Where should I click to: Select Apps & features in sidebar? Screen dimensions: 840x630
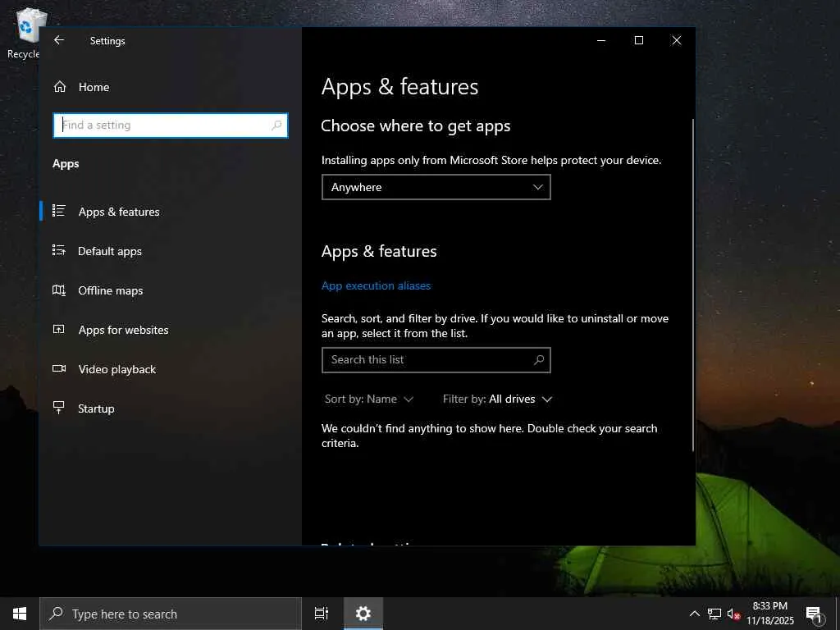point(171,212)
